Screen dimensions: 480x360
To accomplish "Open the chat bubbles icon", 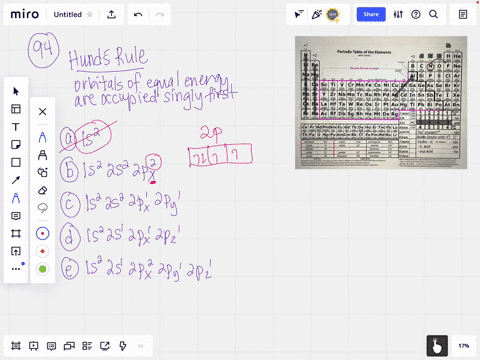I will (69, 346).
